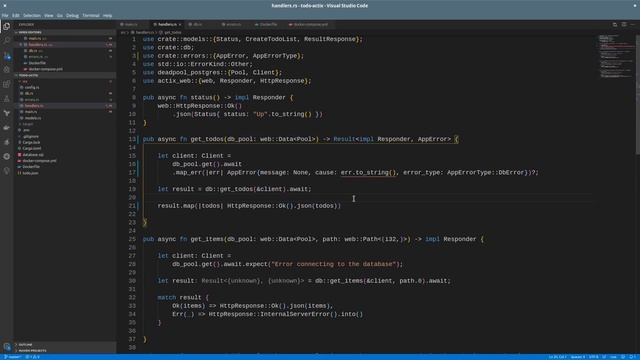Open the Docker whale icon in activity bar

pyautogui.click(x=7, y=128)
